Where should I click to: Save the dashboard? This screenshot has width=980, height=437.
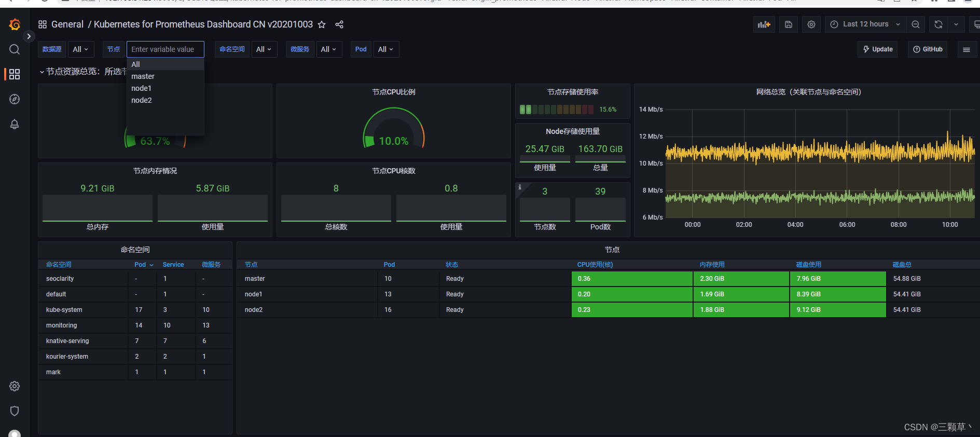click(789, 24)
